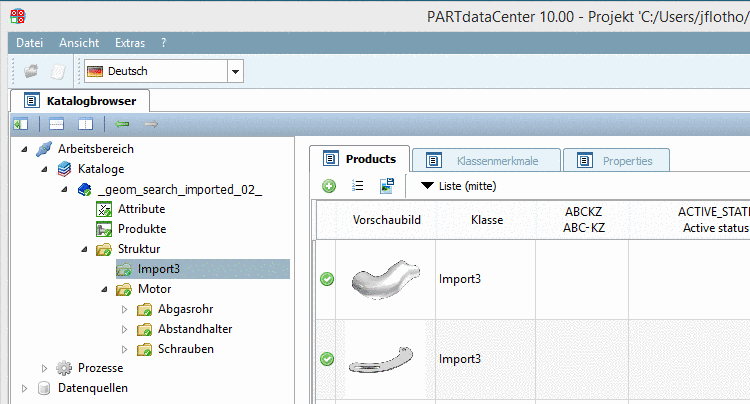Click the list view icon in Products toolbar

click(x=358, y=185)
